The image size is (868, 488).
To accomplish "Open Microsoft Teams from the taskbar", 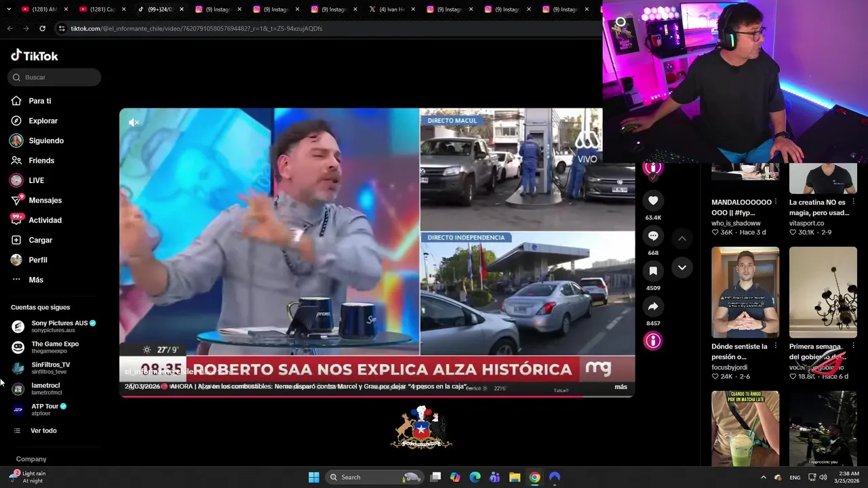I will [x=494, y=477].
